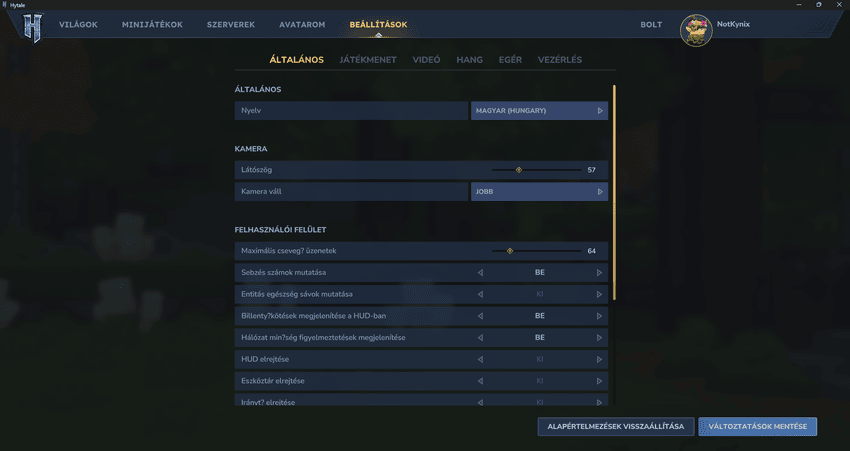
Task: Click right arrow on Sebzés számok mutatása
Action: point(599,273)
